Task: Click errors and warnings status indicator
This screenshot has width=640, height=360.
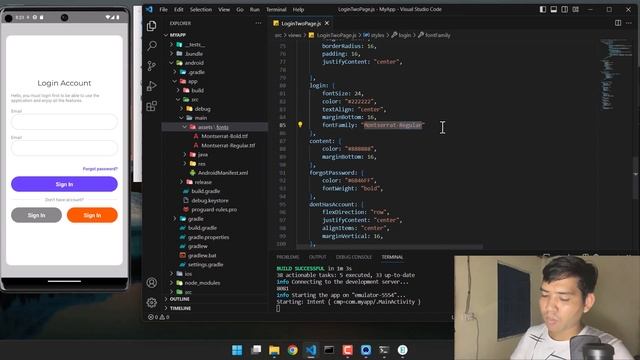Action: pyautogui.click(x=158, y=317)
